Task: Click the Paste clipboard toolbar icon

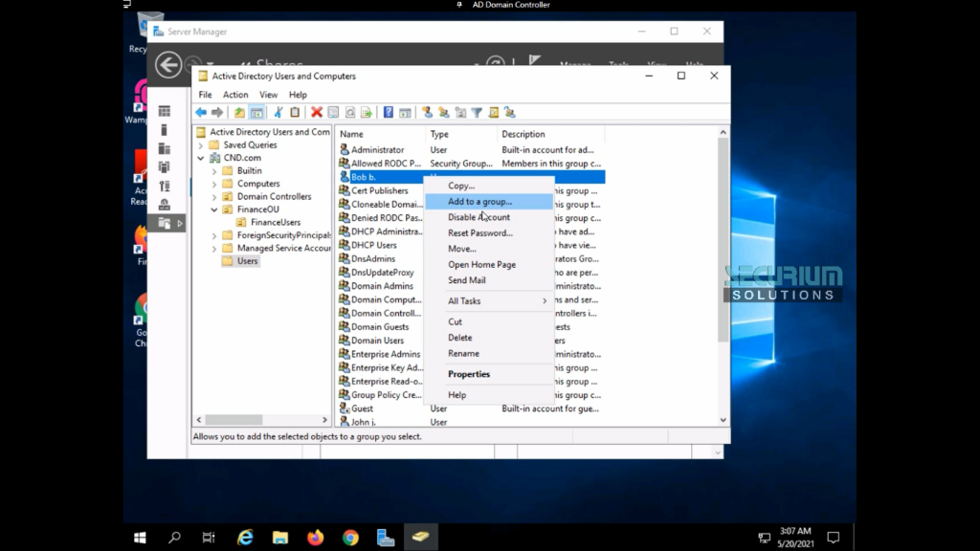Action: [295, 113]
